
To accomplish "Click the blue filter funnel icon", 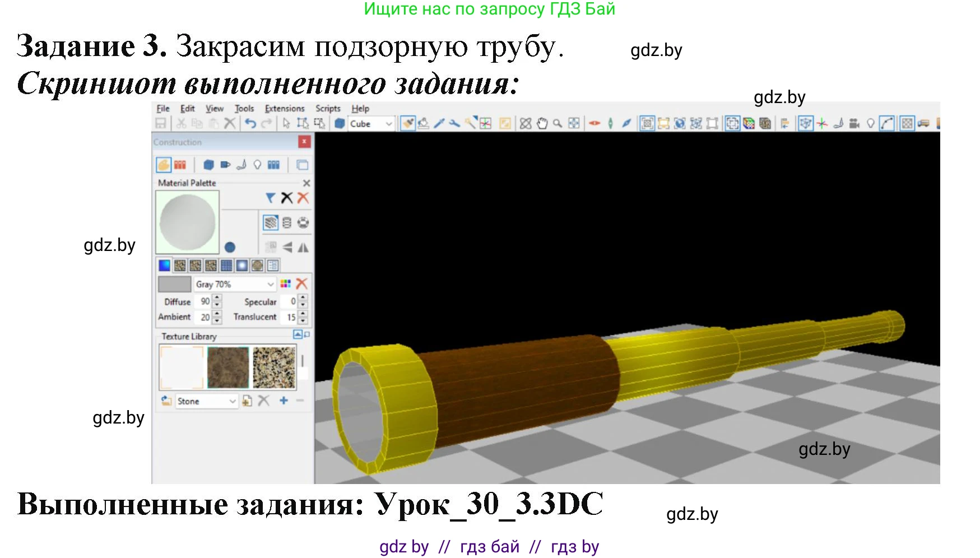I will coord(271,198).
